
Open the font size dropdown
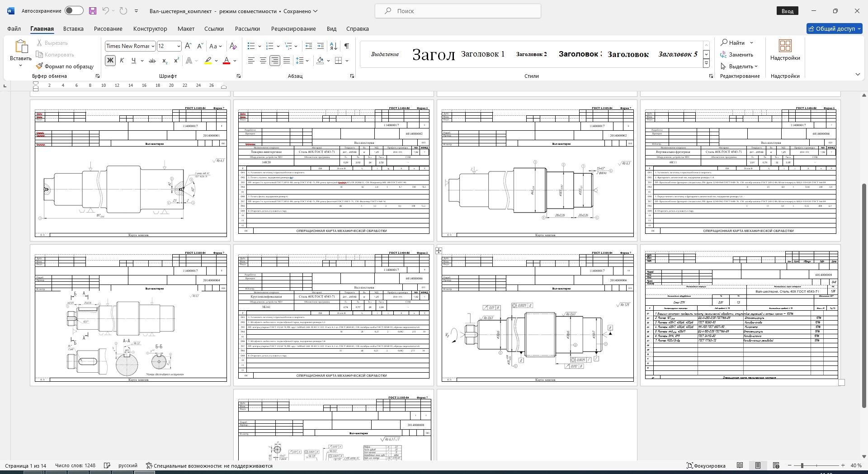[x=179, y=46]
